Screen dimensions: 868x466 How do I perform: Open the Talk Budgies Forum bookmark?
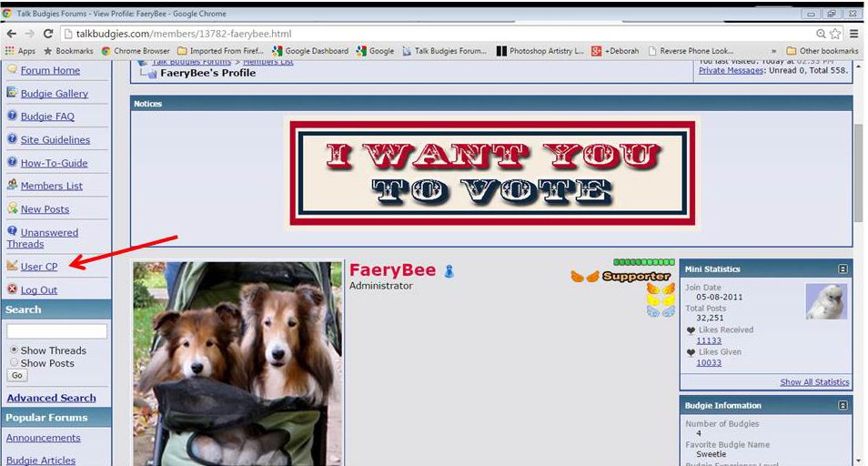click(x=445, y=51)
